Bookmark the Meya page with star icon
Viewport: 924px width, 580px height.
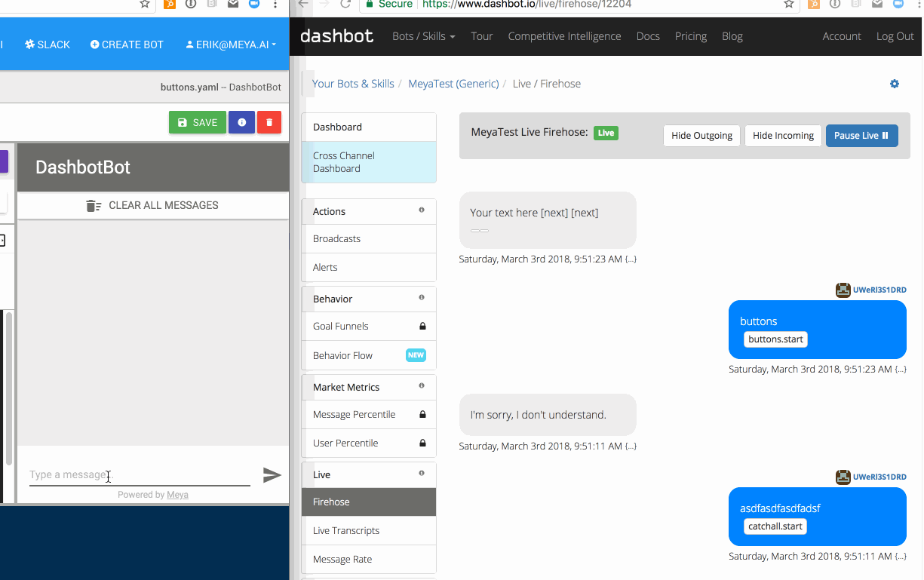click(145, 4)
